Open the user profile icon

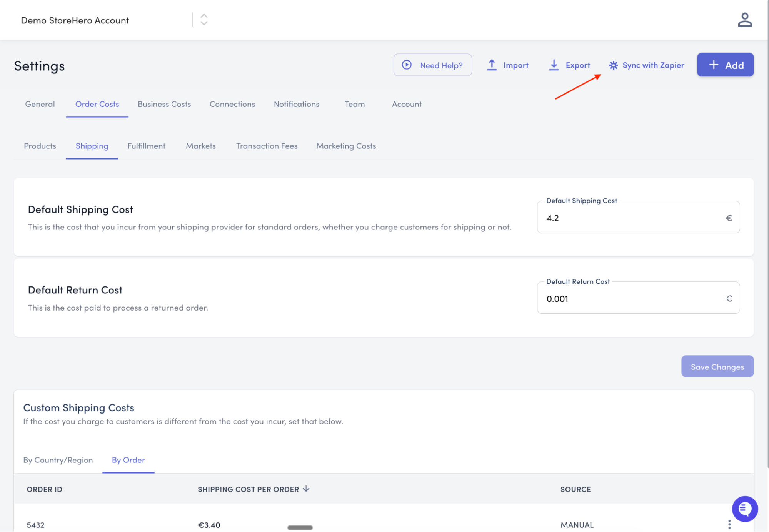pyautogui.click(x=744, y=20)
